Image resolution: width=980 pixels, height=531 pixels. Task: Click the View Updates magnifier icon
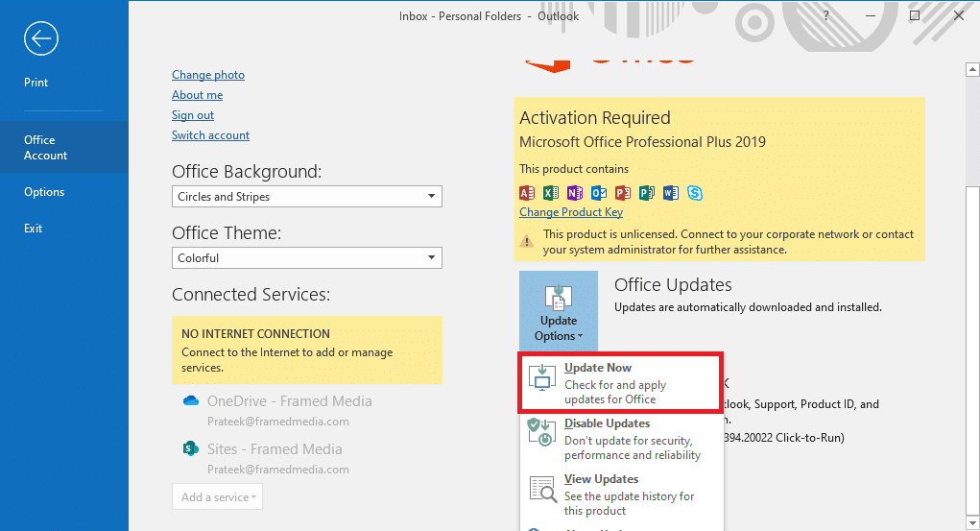click(x=543, y=490)
